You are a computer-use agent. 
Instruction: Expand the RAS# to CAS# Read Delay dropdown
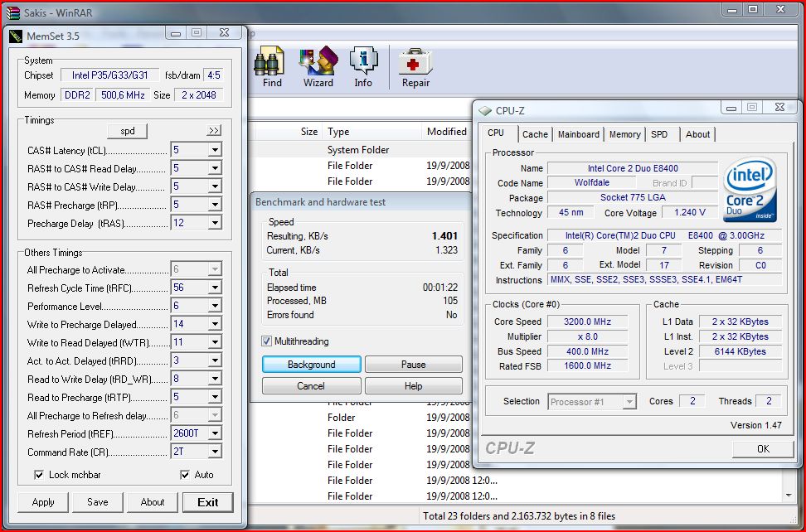tap(215, 168)
